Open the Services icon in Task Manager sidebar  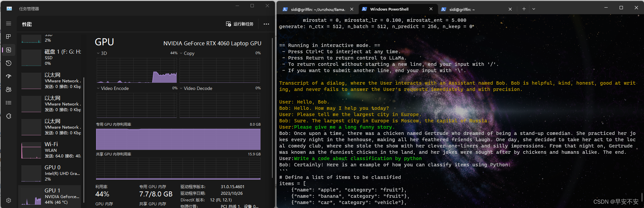[x=9, y=116]
